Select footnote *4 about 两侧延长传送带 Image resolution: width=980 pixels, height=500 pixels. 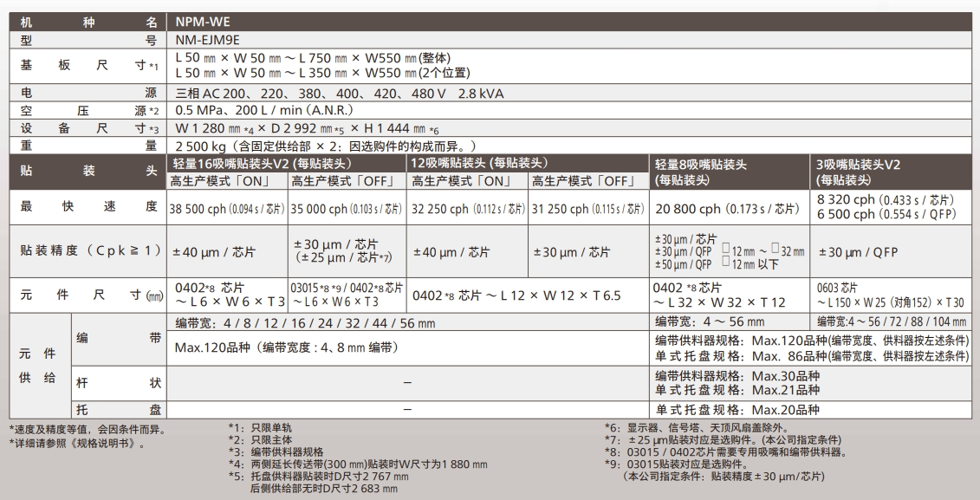(358, 464)
